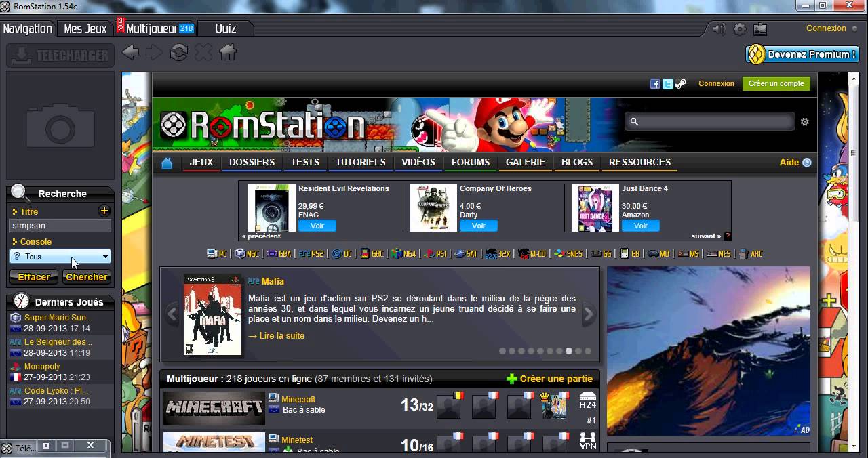Click the top-right Connexion link

[x=826, y=28]
